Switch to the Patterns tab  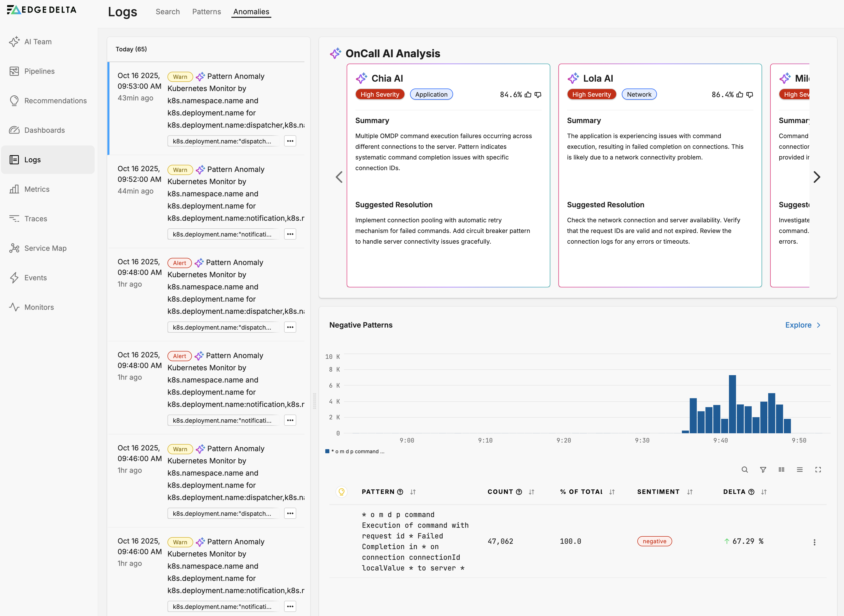click(x=206, y=11)
